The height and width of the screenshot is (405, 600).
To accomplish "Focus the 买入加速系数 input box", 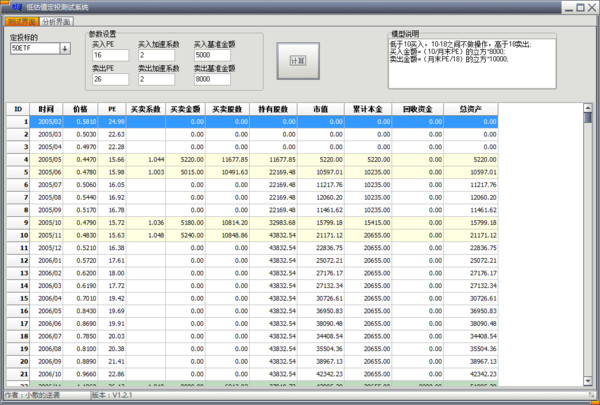I will pyautogui.click(x=157, y=55).
